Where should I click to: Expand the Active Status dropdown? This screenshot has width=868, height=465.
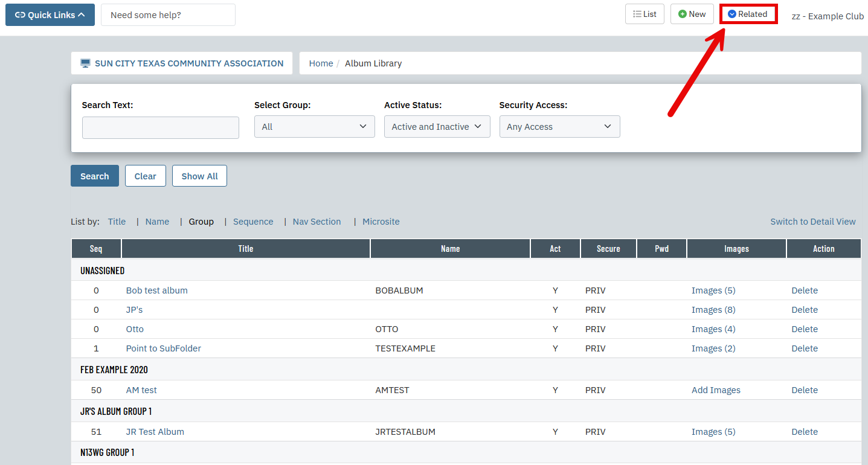[437, 126]
